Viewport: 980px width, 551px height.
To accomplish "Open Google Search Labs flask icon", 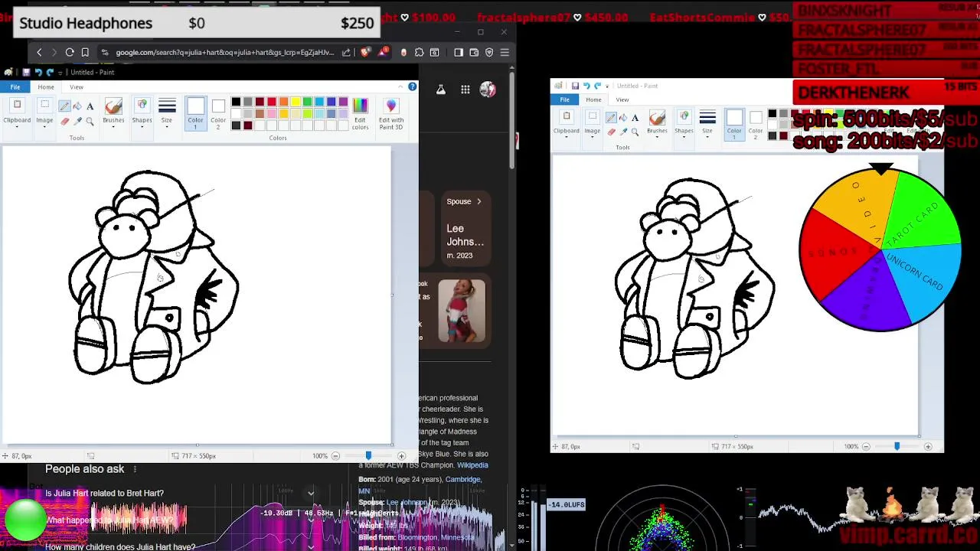I will pos(441,90).
